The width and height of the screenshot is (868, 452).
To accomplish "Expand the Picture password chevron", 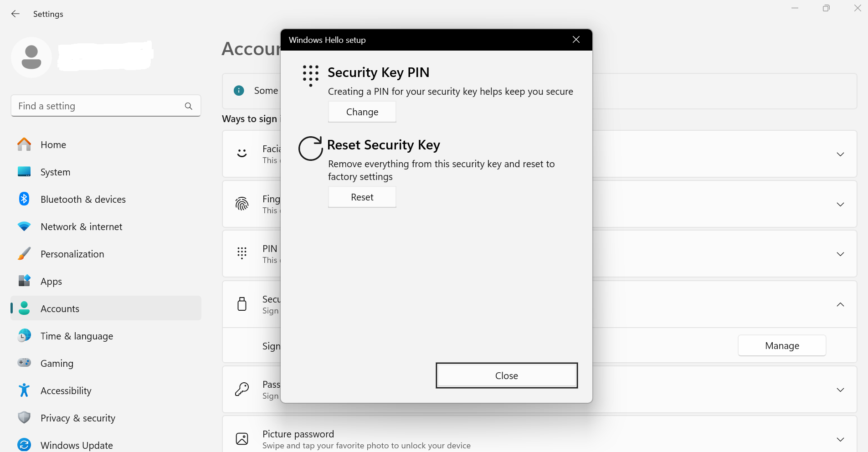I will click(840, 440).
